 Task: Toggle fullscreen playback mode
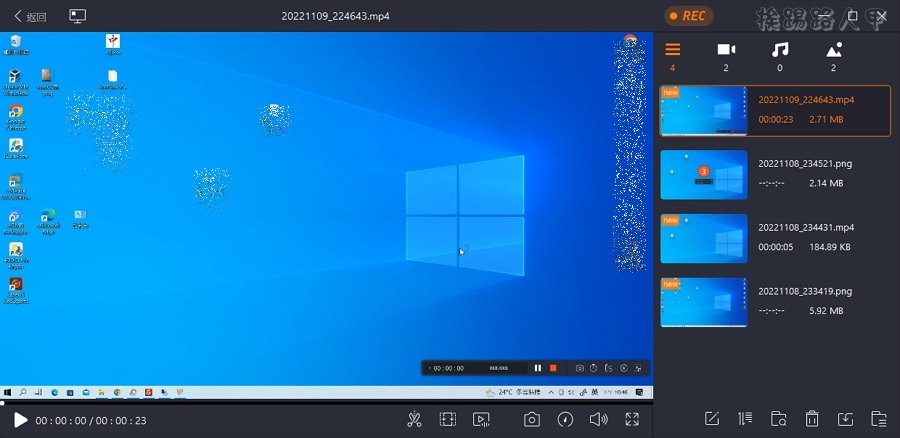pyautogui.click(x=632, y=420)
